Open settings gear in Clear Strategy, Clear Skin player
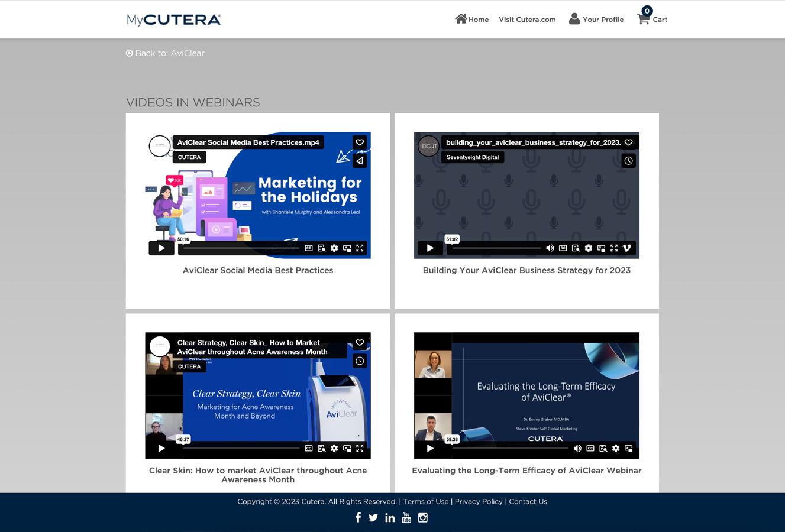785x532 pixels. click(334, 449)
